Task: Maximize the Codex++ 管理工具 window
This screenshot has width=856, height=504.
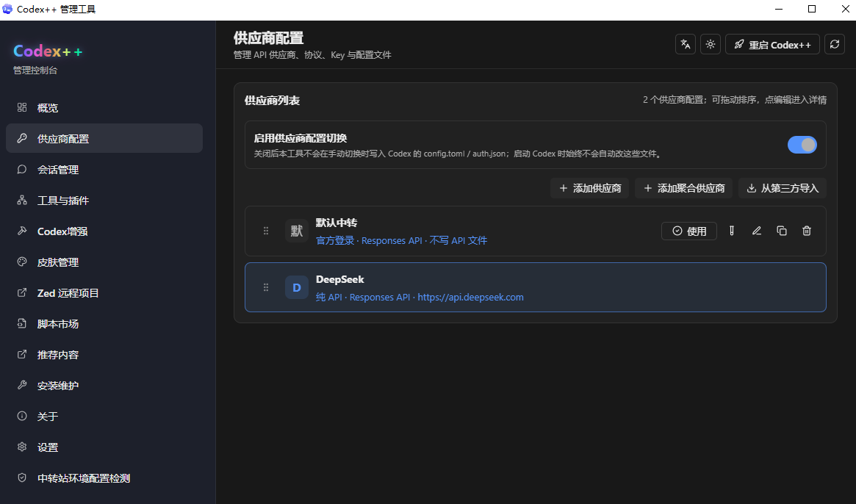Action: point(812,10)
